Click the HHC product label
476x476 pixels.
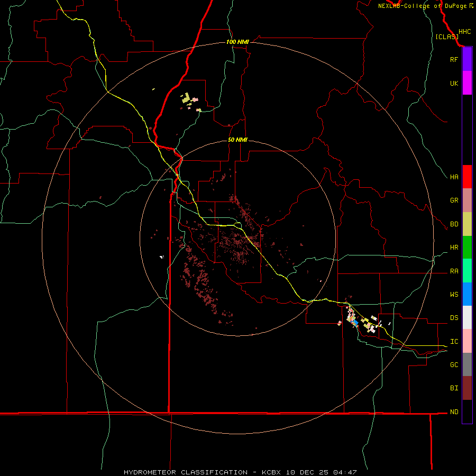(x=465, y=32)
